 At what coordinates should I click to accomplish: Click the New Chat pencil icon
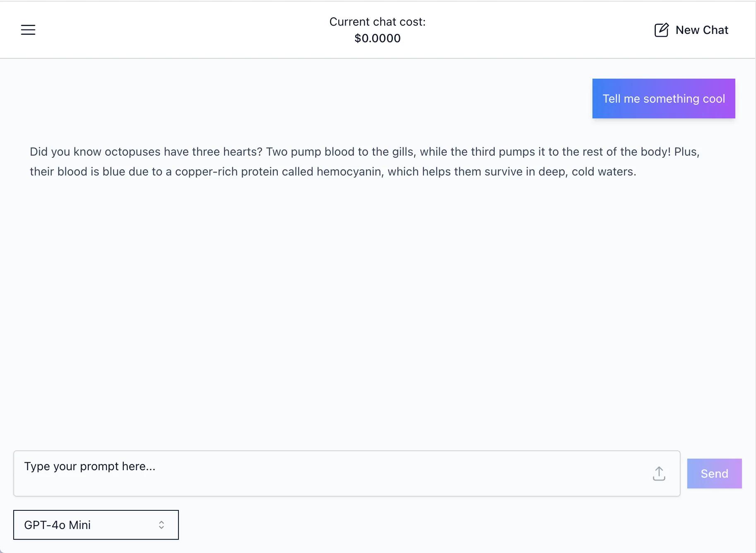[x=661, y=30]
